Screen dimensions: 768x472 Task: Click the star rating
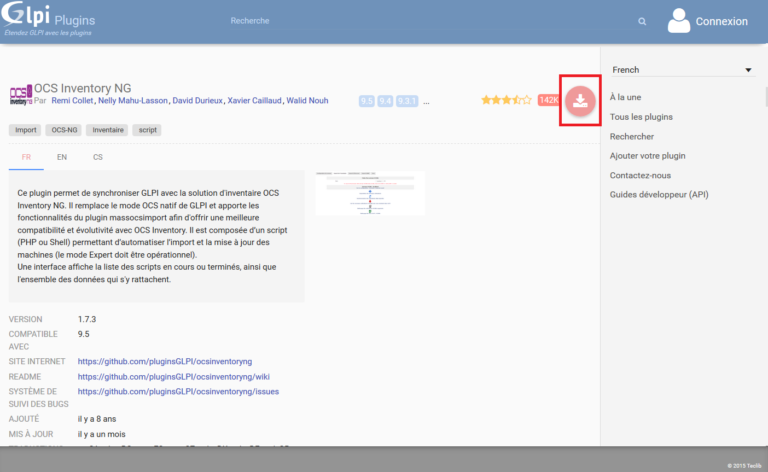coord(506,100)
